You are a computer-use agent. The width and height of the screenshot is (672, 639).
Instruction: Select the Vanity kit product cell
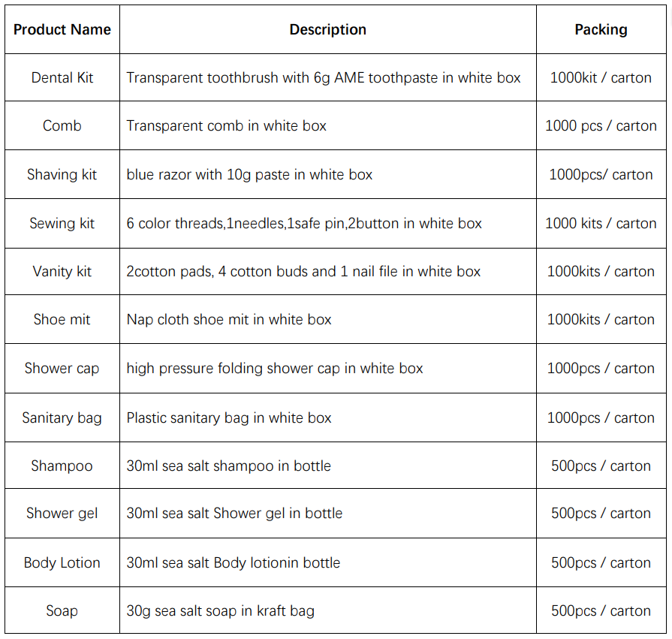(62, 271)
